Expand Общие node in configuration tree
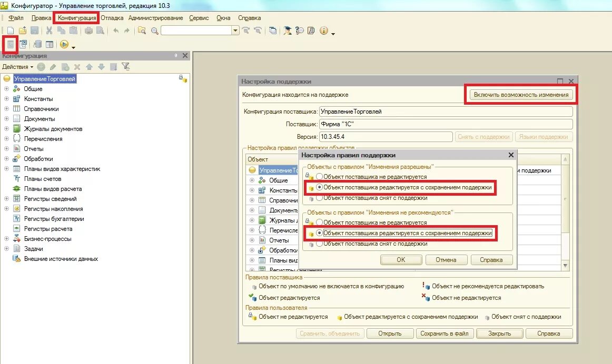The image size is (612, 364). click(7, 89)
